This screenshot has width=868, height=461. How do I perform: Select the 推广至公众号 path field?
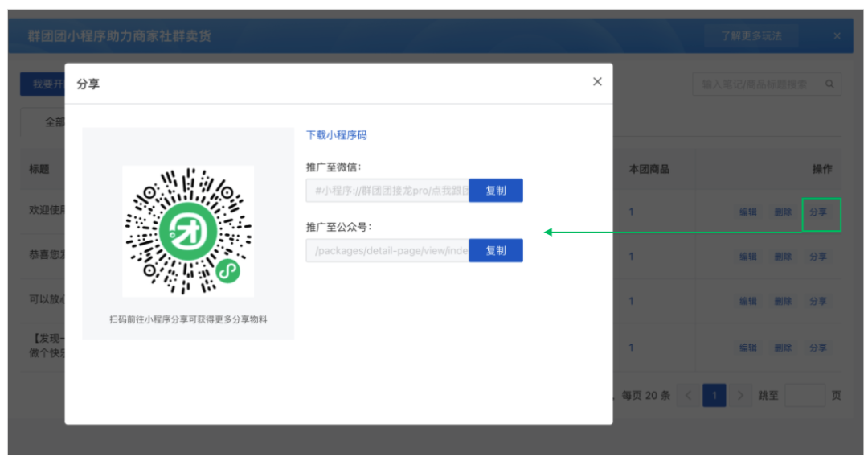point(387,250)
